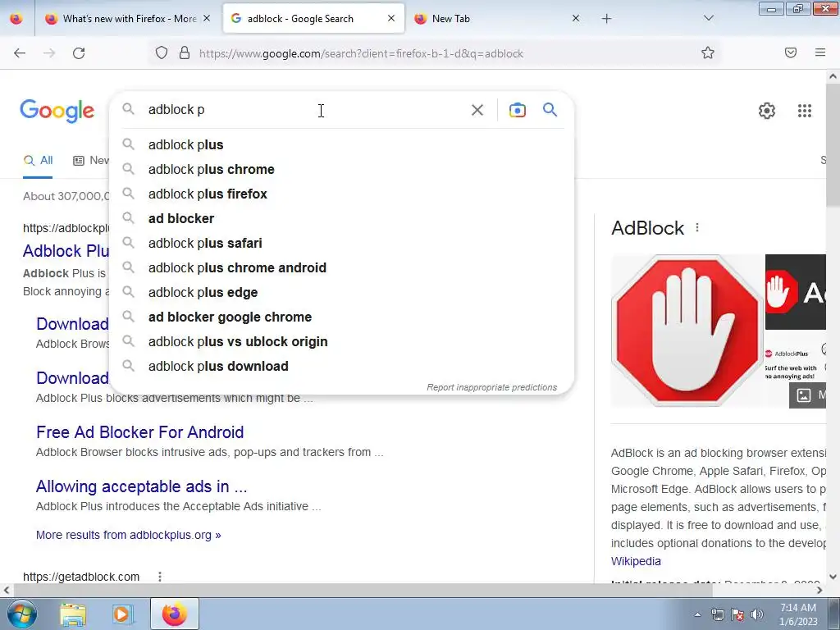Click the padlock site information icon
This screenshot has width=840, height=630.
click(x=185, y=52)
